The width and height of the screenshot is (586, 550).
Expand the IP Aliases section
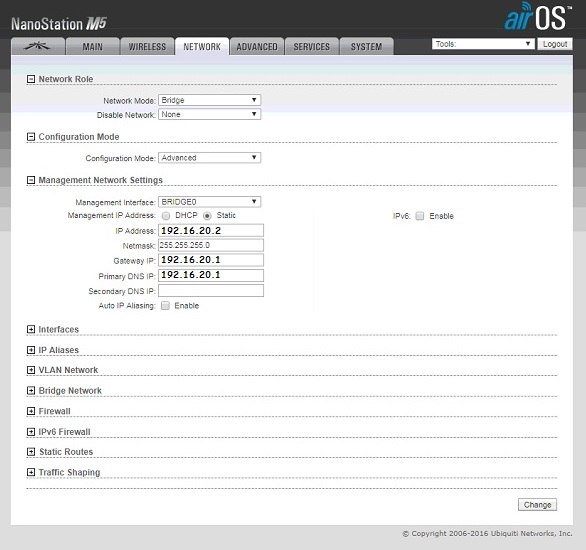[x=31, y=350]
